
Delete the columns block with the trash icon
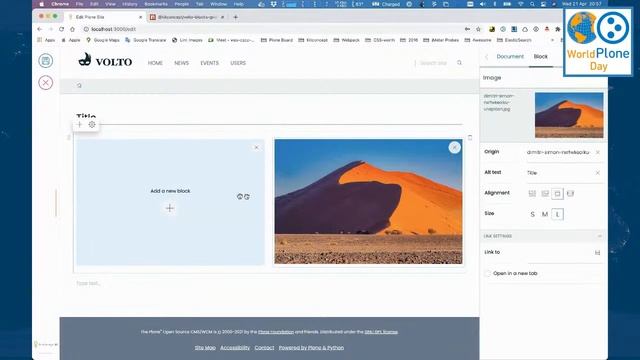pos(470,138)
